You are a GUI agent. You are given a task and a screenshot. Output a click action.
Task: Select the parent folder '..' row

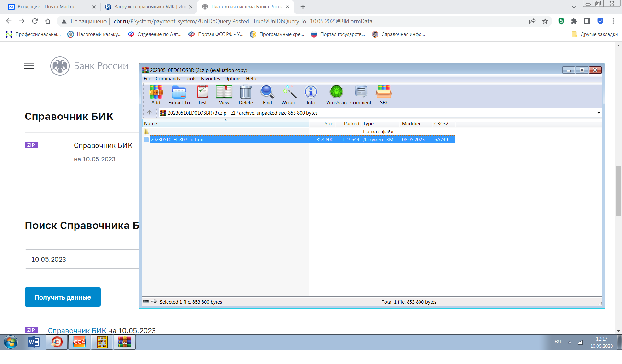tap(299, 132)
